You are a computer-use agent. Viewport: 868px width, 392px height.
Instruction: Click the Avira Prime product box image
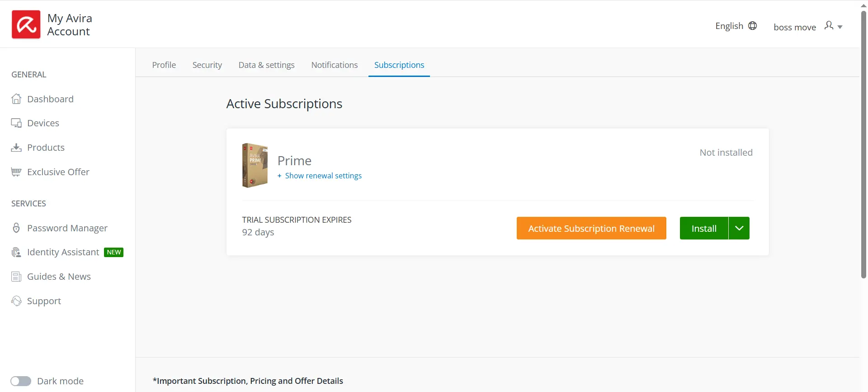(255, 165)
